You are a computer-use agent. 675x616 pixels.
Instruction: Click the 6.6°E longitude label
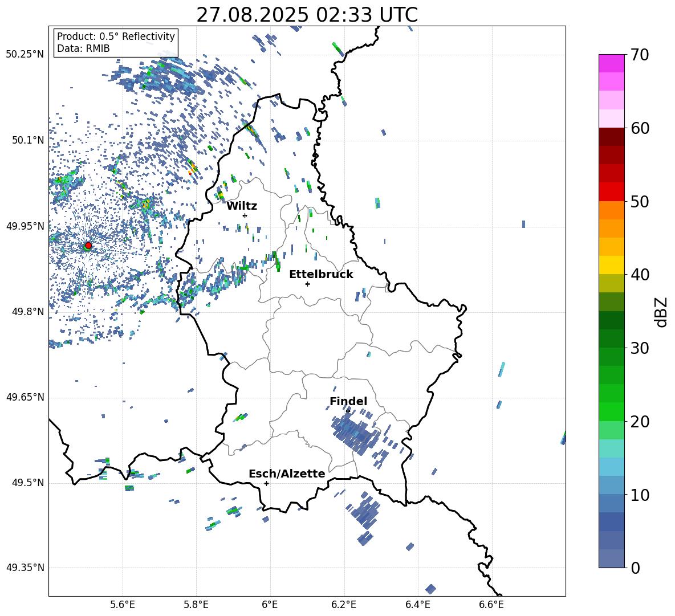pyautogui.click(x=491, y=605)
